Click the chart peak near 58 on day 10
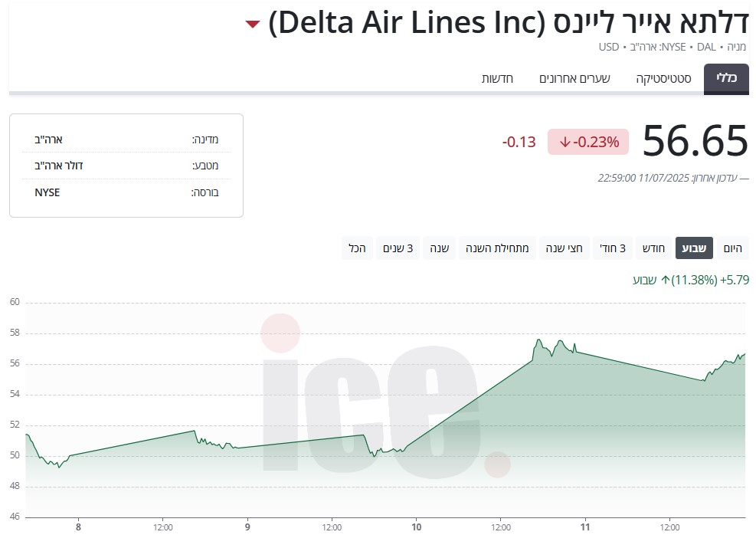Image resolution: width=756 pixels, height=535 pixels. (538, 340)
